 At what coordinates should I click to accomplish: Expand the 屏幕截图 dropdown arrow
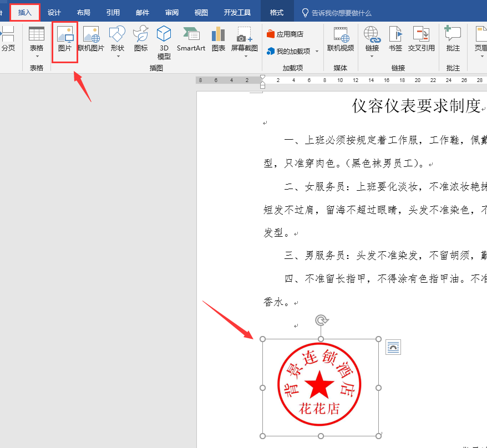click(246, 56)
